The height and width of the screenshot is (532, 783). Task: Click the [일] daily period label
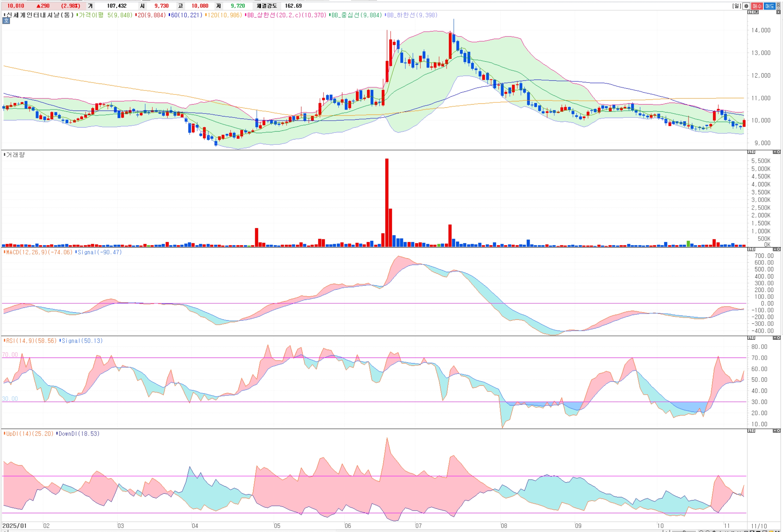[736, 6]
